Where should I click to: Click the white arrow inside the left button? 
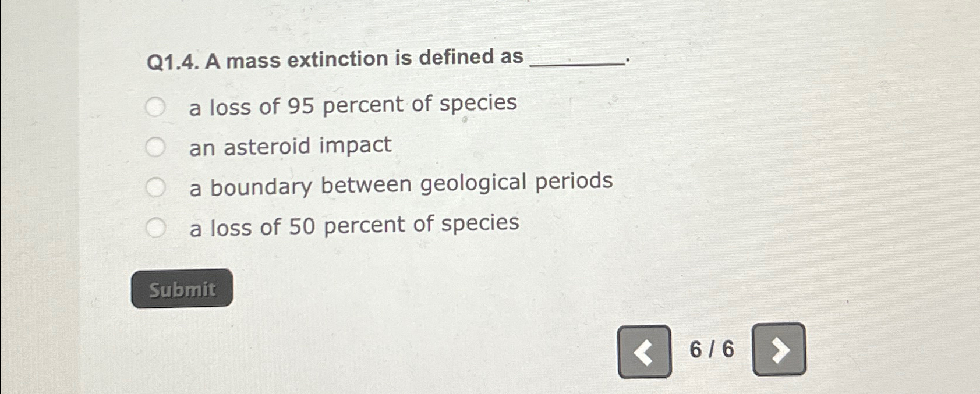tap(644, 351)
